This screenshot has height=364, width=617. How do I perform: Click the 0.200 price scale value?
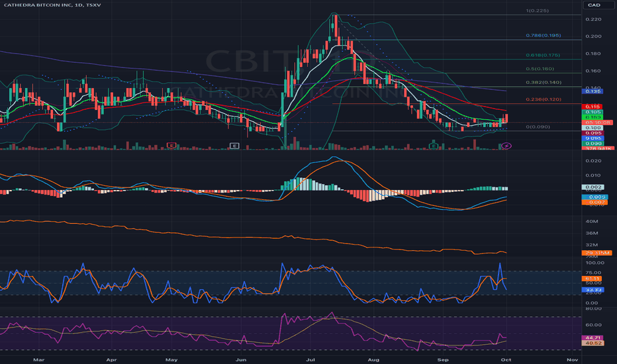tap(593, 36)
